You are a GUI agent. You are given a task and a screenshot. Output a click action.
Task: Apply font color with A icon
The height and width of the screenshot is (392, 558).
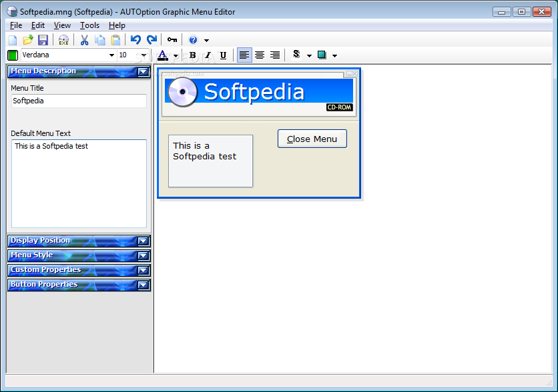click(x=163, y=55)
